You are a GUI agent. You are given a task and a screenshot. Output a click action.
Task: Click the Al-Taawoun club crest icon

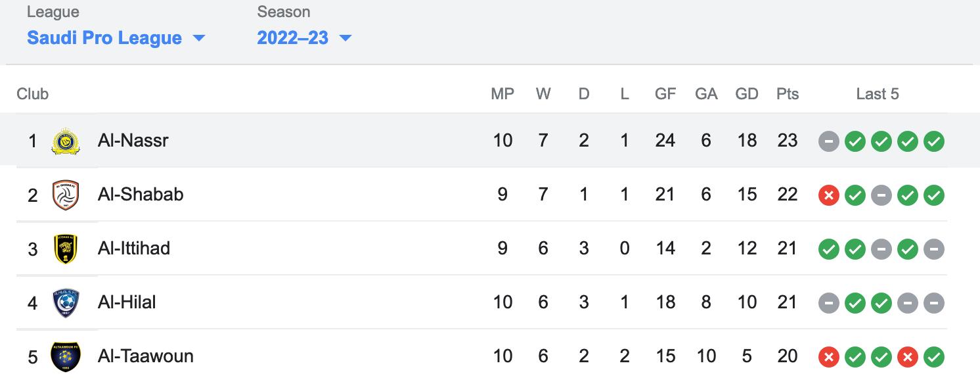(x=66, y=356)
